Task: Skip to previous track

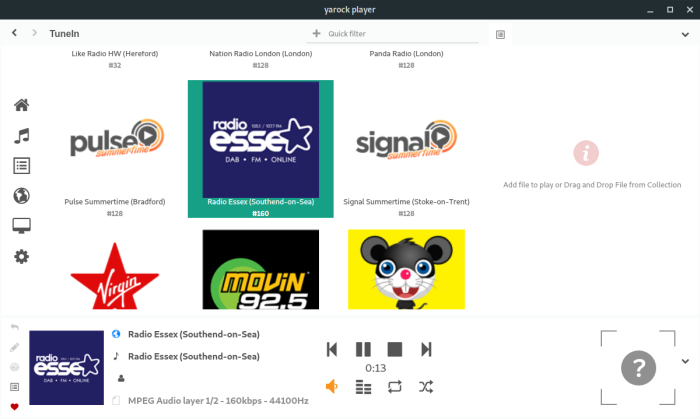Action: click(x=332, y=349)
